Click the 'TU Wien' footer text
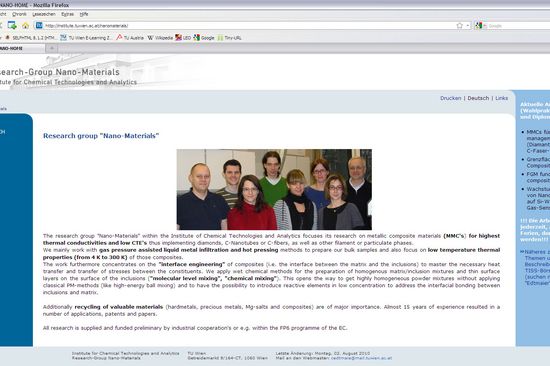 pyautogui.click(x=197, y=353)
